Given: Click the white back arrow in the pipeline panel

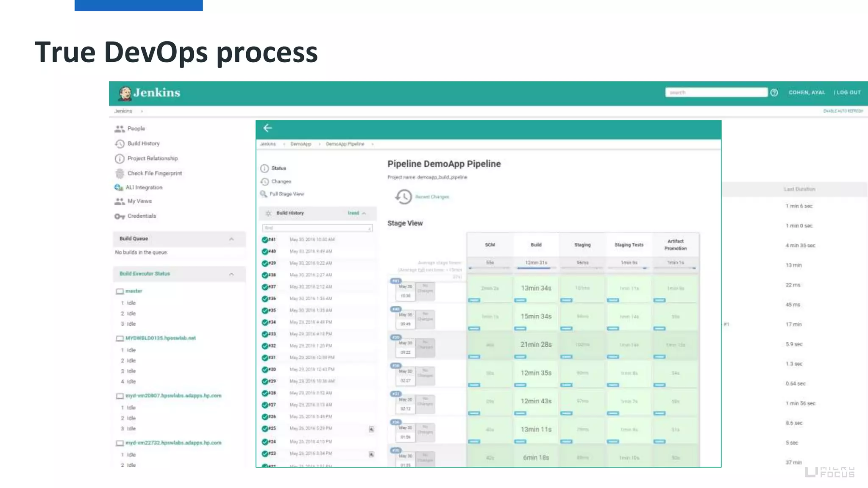Looking at the screenshot, I should [x=267, y=128].
